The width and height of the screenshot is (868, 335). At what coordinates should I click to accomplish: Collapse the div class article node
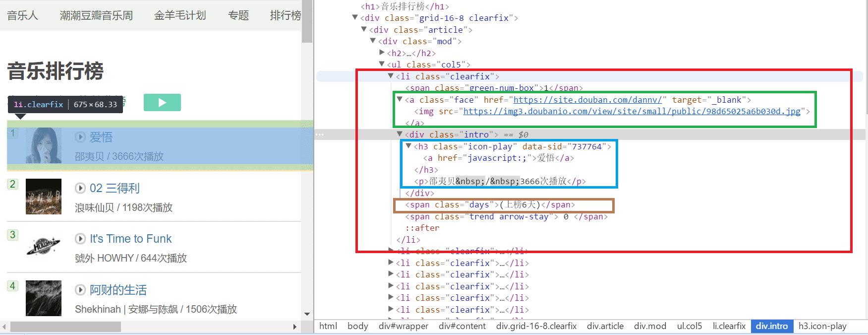click(364, 29)
